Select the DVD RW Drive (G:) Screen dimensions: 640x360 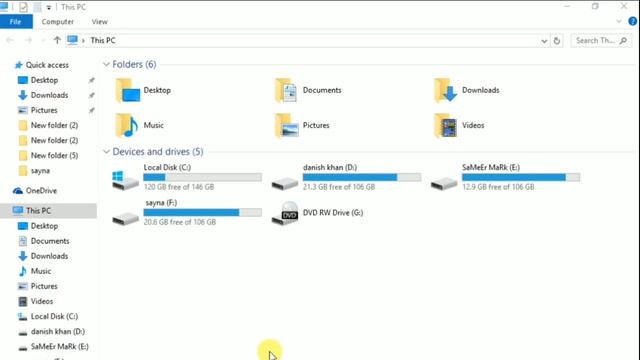pyautogui.click(x=318, y=213)
